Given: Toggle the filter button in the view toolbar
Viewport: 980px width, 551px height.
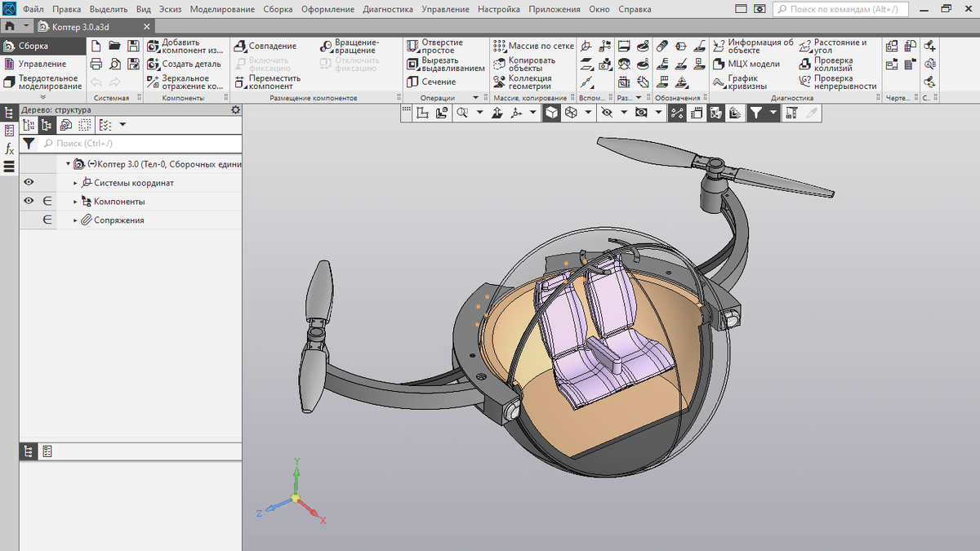Looking at the screenshot, I should [756, 113].
